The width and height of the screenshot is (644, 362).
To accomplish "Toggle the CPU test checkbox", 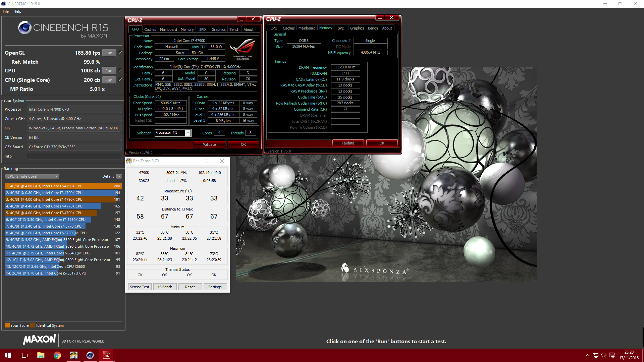I will click(x=120, y=70).
